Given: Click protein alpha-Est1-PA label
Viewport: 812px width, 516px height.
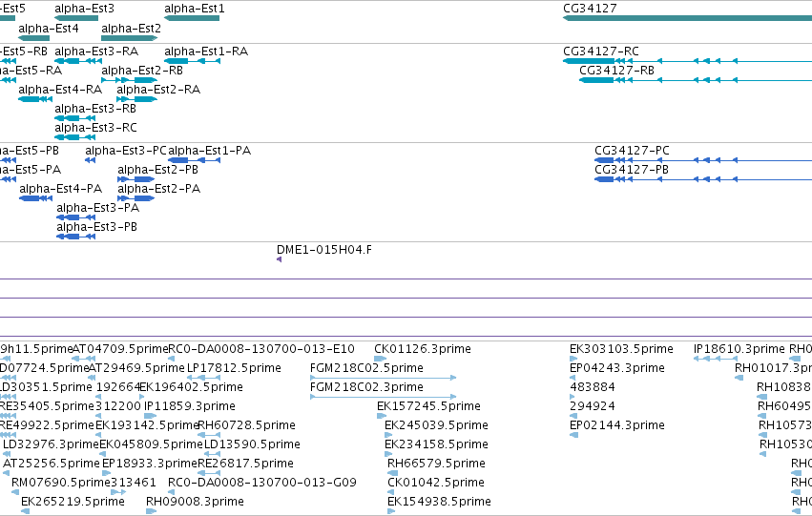Looking at the screenshot, I should 210,151.
